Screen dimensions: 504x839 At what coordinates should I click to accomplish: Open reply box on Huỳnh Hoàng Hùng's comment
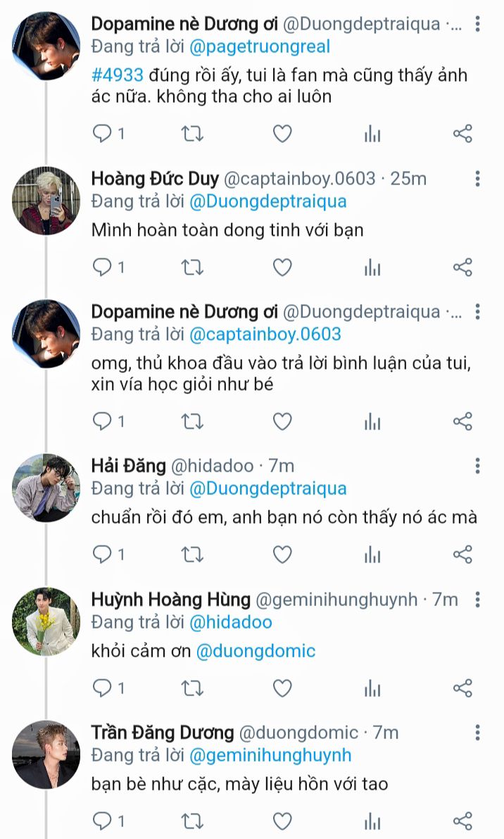103,688
